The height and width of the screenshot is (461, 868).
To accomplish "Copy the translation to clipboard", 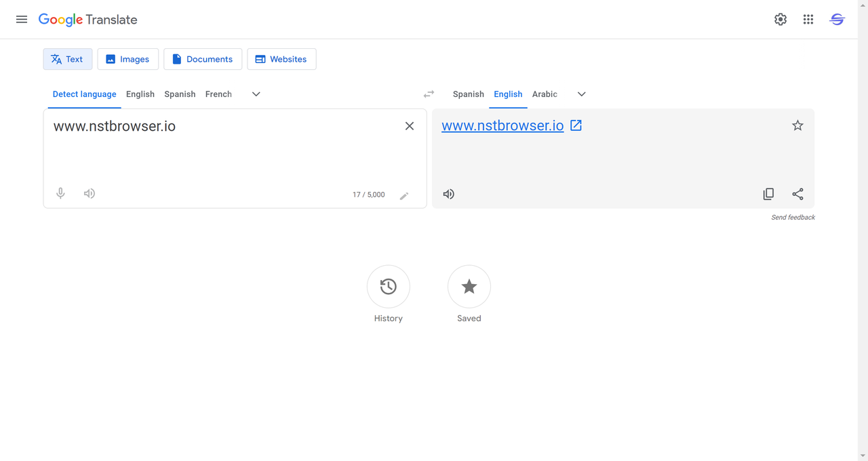I will point(768,194).
